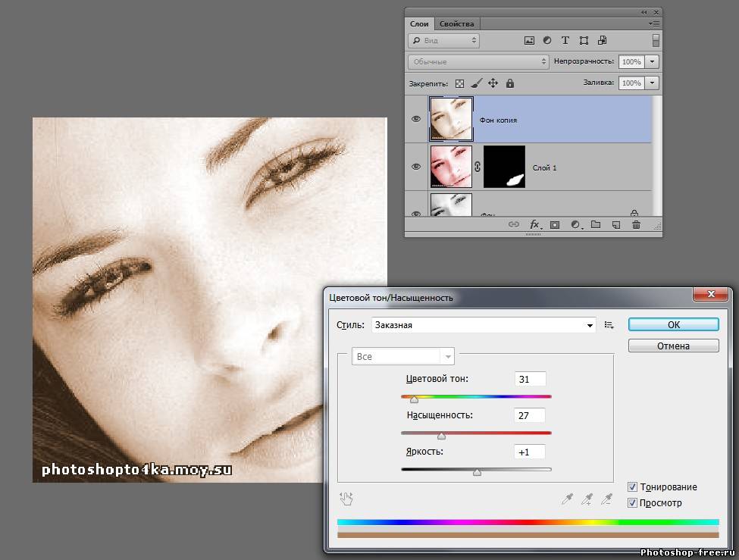Click the Отмена cancel button
This screenshot has width=739, height=560.
pyautogui.click(x=673, y=346)
